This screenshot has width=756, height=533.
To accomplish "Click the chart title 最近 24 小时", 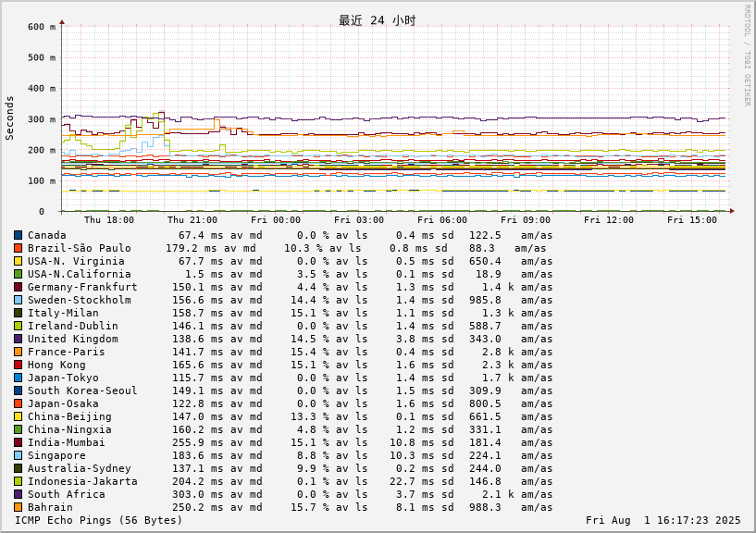I will 377,20.
